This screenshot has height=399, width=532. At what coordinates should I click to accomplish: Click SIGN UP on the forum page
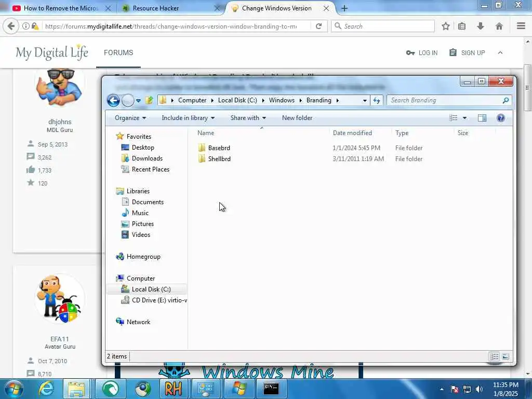[x=467, y=53]
